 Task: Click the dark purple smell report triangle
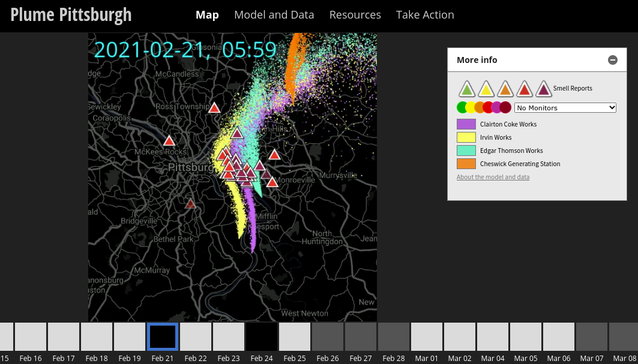[544, 89]
